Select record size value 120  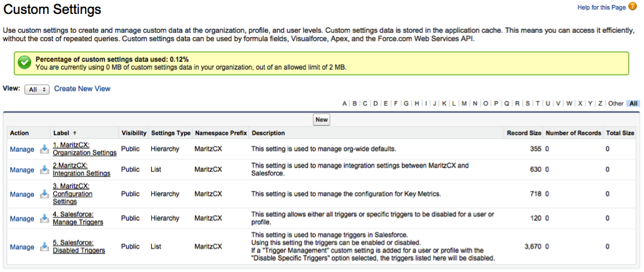point(536,218)
